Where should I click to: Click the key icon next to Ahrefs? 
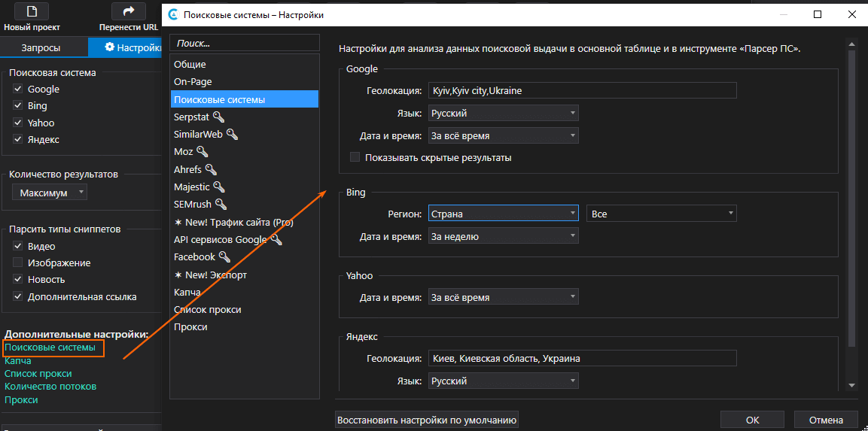(x=210, y=168)
